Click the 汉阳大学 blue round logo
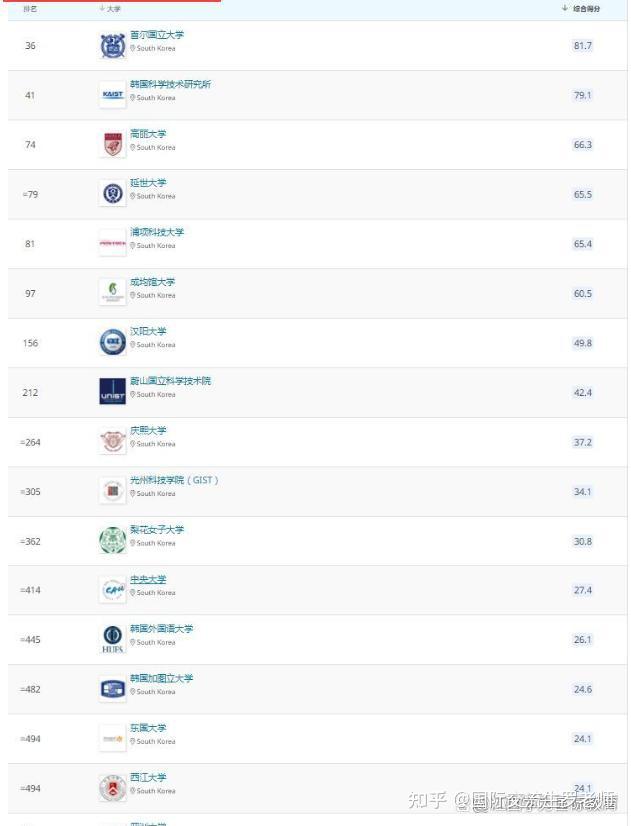Screen dimensions: 631x826 tap(112, 342)
